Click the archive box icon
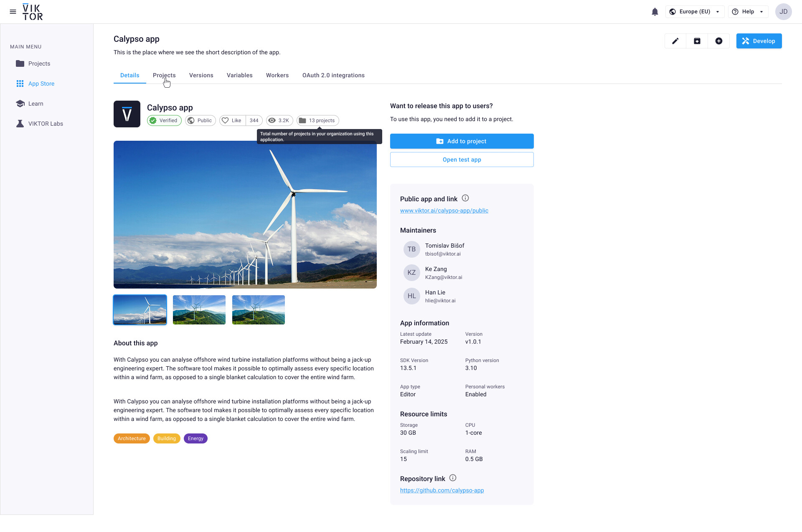 pos(697,41)
